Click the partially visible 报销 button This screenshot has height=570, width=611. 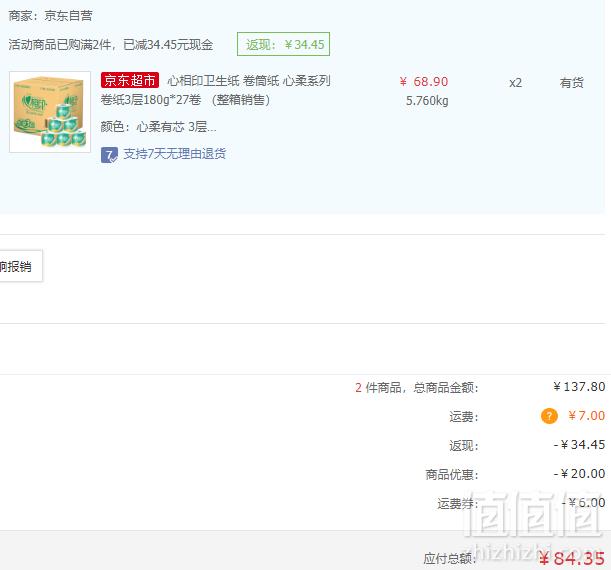click(x=21, y=266)
